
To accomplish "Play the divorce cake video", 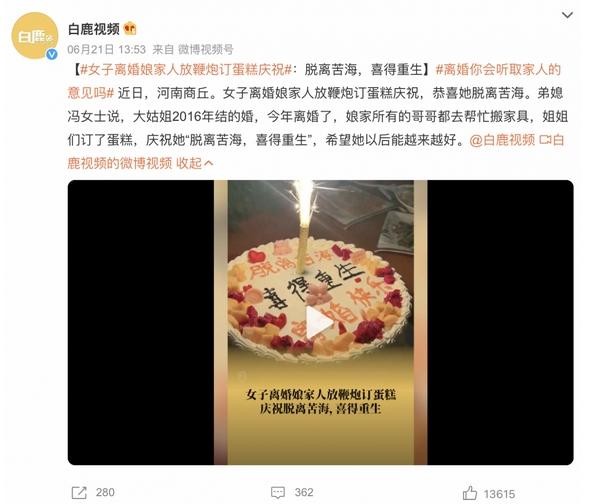I will (x=320, y=323).
